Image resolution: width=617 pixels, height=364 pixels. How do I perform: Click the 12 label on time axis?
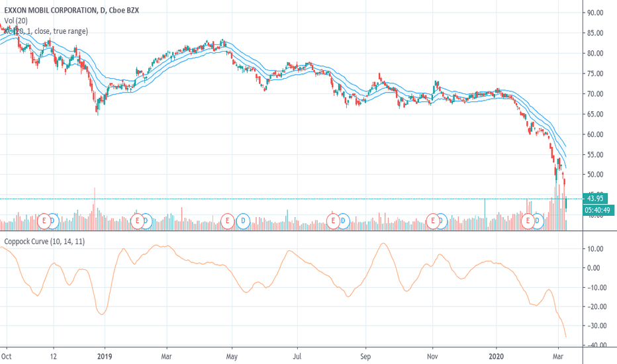point(53,357)
